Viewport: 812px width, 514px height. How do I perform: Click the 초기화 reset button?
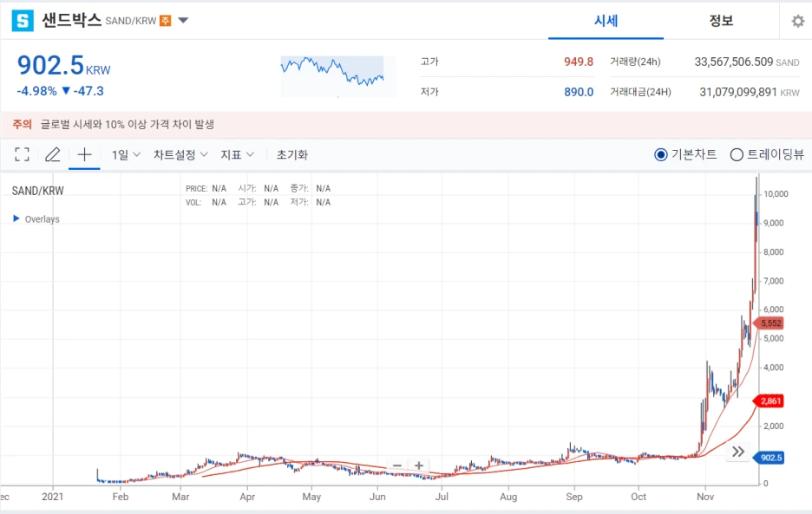tap(292, 155)
